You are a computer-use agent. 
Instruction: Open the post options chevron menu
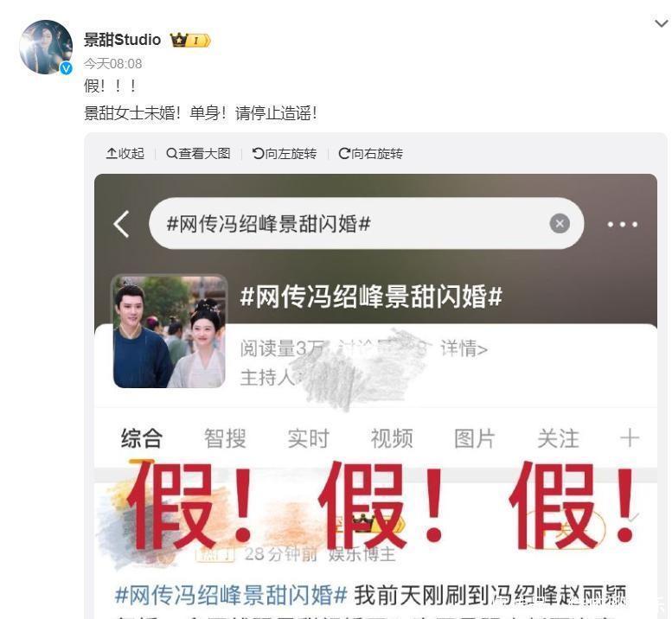(x=662, y=23)
